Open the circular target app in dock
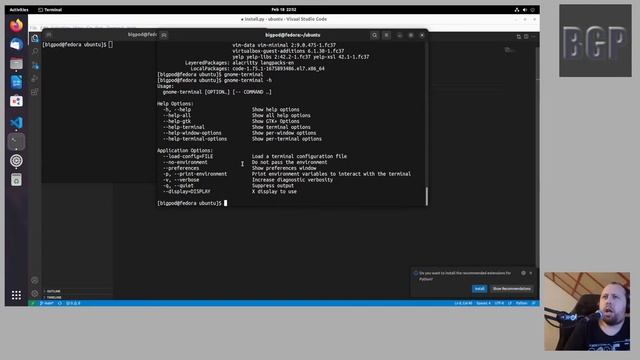Image resolution: width=640 pixels, height=360 pixels. (16, 161)
